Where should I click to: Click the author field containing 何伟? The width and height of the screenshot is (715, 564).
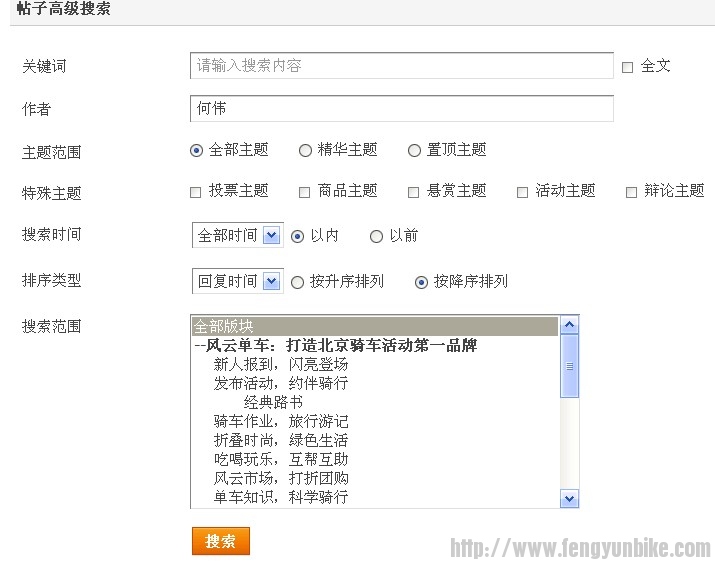[x=401, y=108]
